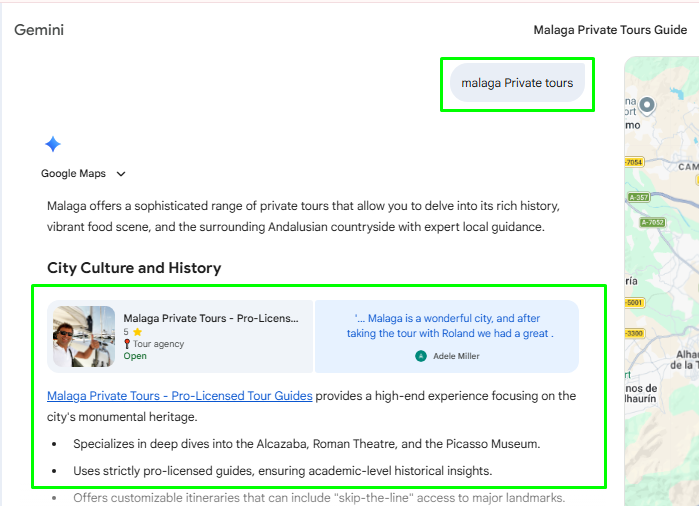Click Adele Miller's green avatar icon
699x506 pixels.
tap(421, 356)
